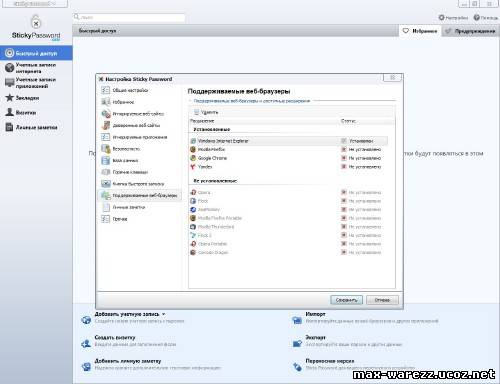Open Общие настройки in the settings dialog
Image resolution: width=500 pixels, height=384 pixels.
(x=130, y=90)
